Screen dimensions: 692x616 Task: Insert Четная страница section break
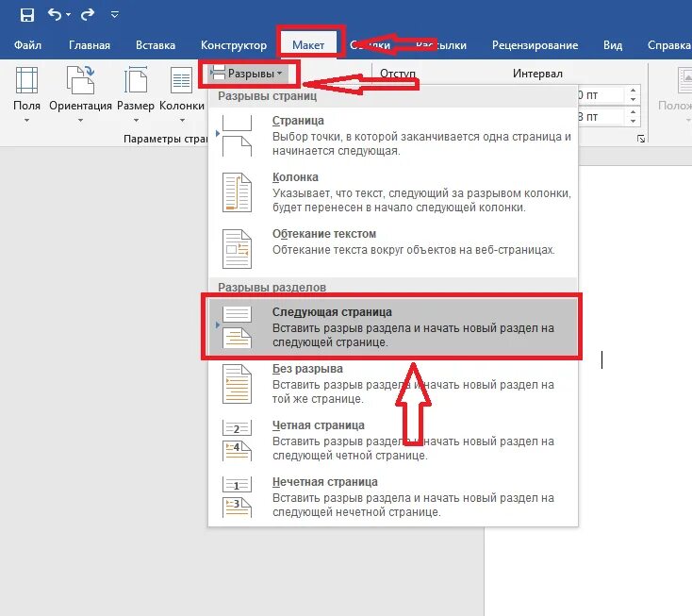coord(393,440)
